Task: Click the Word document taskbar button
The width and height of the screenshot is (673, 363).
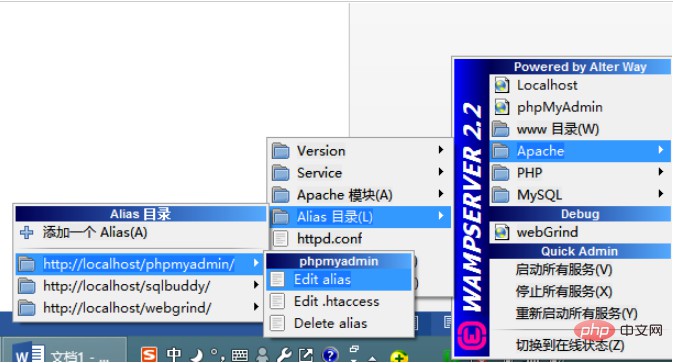Action: [x=65, y=351]
